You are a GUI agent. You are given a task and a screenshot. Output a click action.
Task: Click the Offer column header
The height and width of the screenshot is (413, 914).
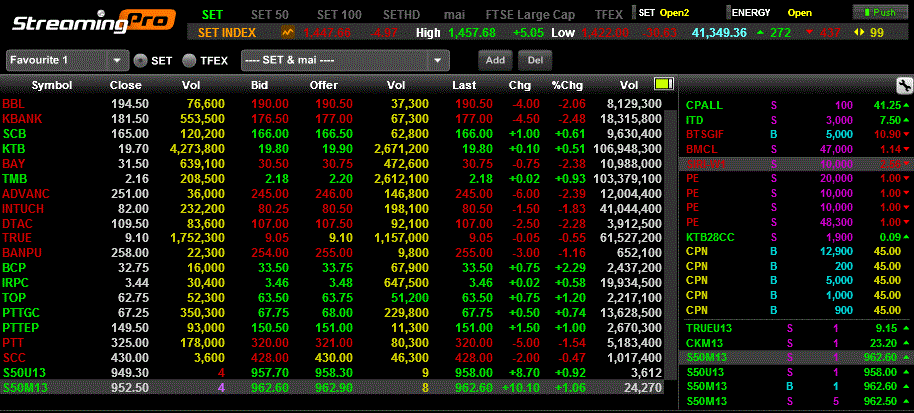[x=324, y=85]
